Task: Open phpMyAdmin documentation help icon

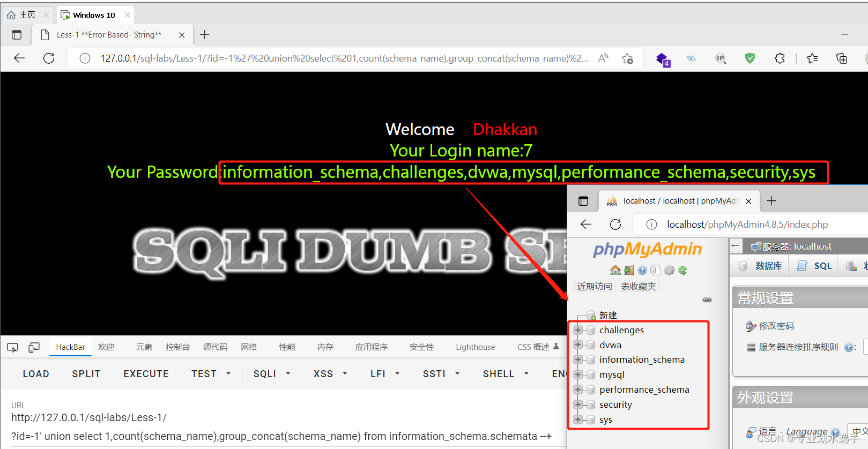Action: [642, 270]
